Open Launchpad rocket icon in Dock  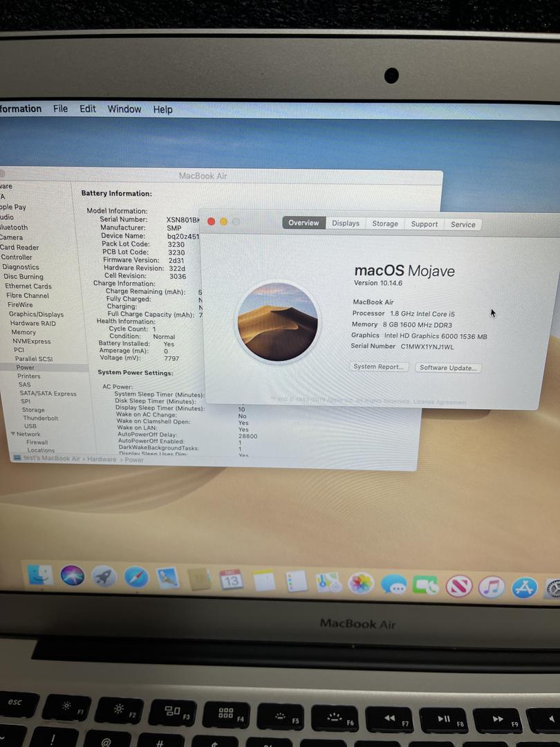tap(104, 577)
